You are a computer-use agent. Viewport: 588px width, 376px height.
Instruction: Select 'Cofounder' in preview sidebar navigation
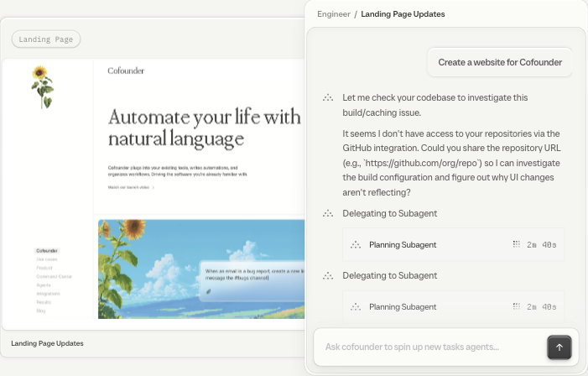[x=47, y=251]
